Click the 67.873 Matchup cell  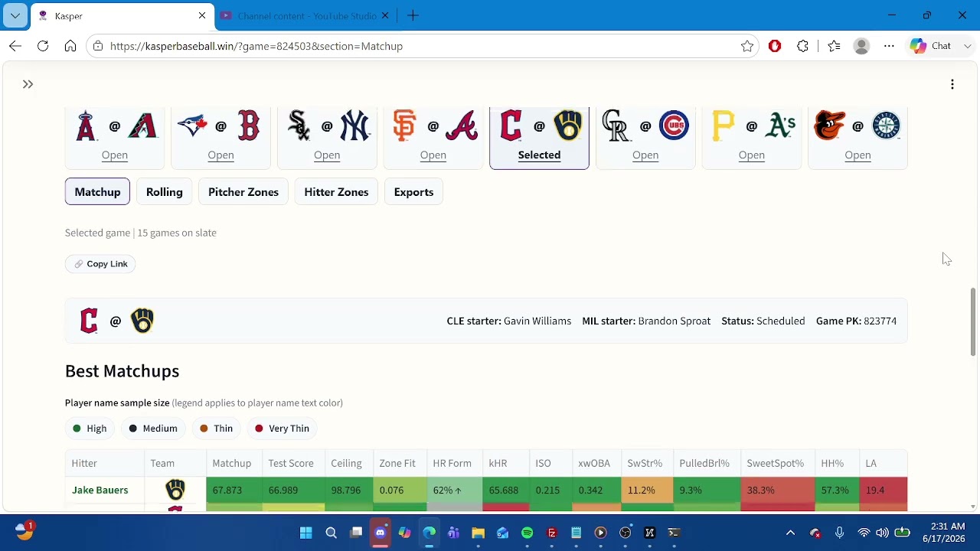(234, 490)
